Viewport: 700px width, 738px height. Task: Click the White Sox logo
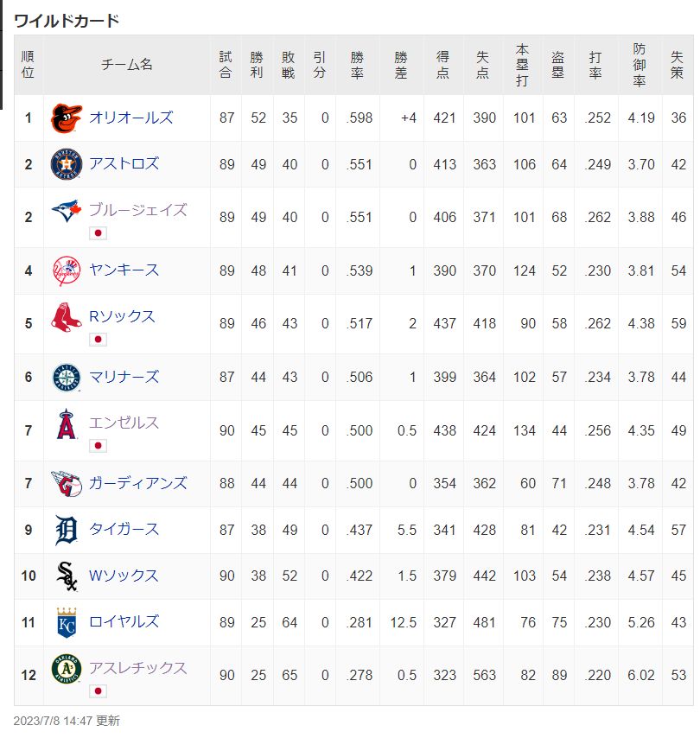[67, 576]
